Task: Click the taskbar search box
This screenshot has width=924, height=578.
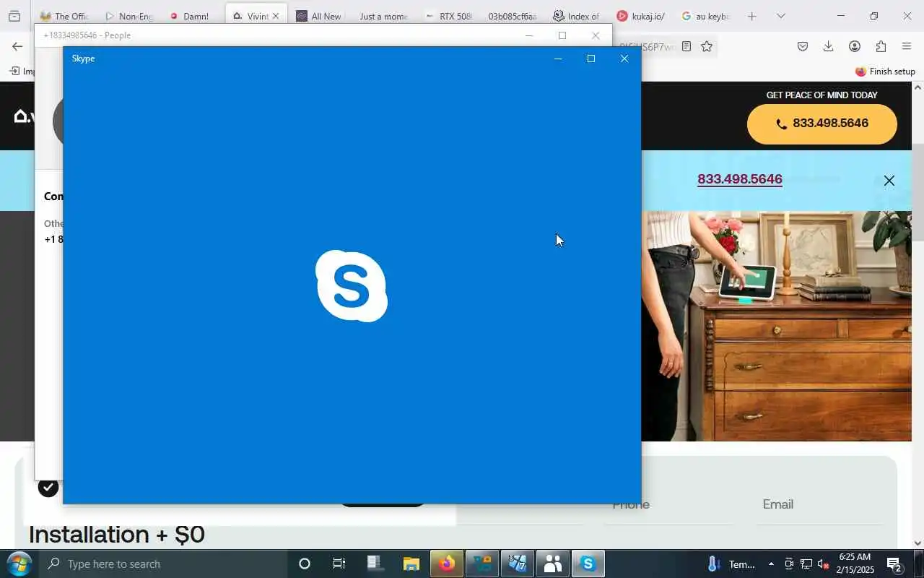Action: [x=165, y=564]
